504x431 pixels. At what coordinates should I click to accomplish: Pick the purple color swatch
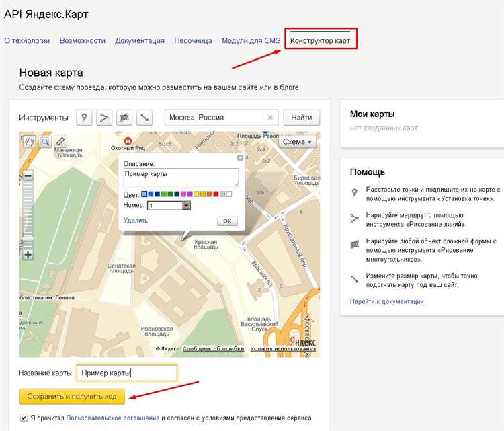(190, 194)
